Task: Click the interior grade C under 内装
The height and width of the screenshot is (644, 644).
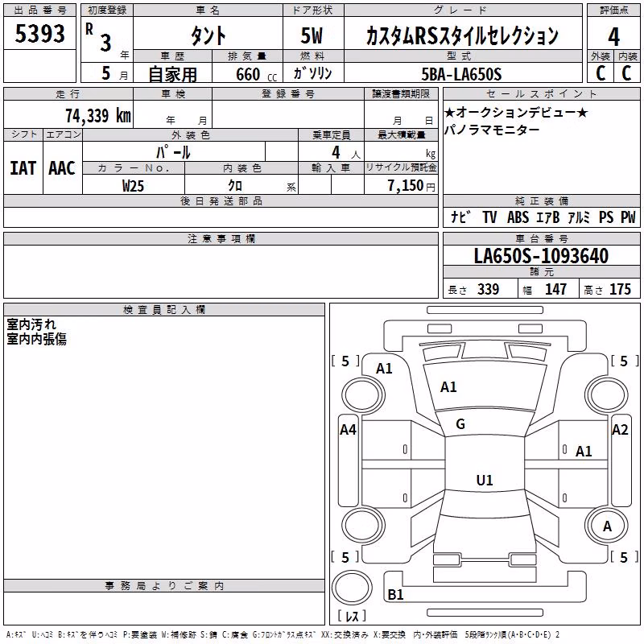Action: click(x=626, y=72)
